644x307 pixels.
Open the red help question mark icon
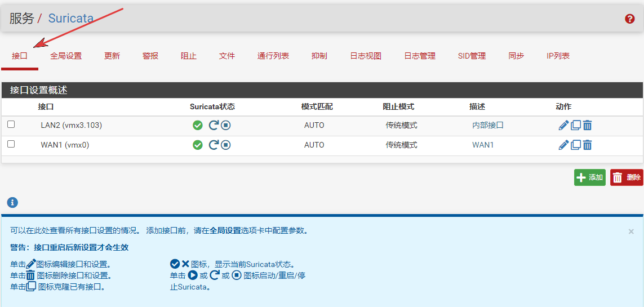[x=630, y=19]
